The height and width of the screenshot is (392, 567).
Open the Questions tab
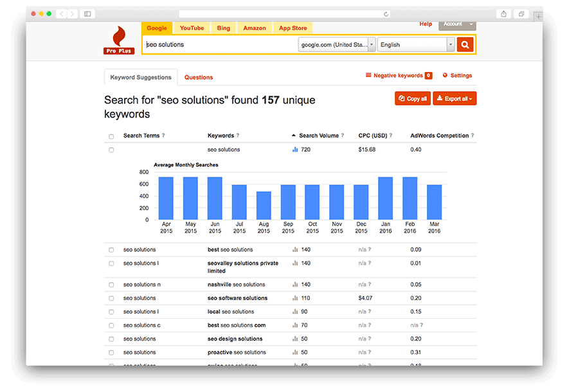point(199,76)
